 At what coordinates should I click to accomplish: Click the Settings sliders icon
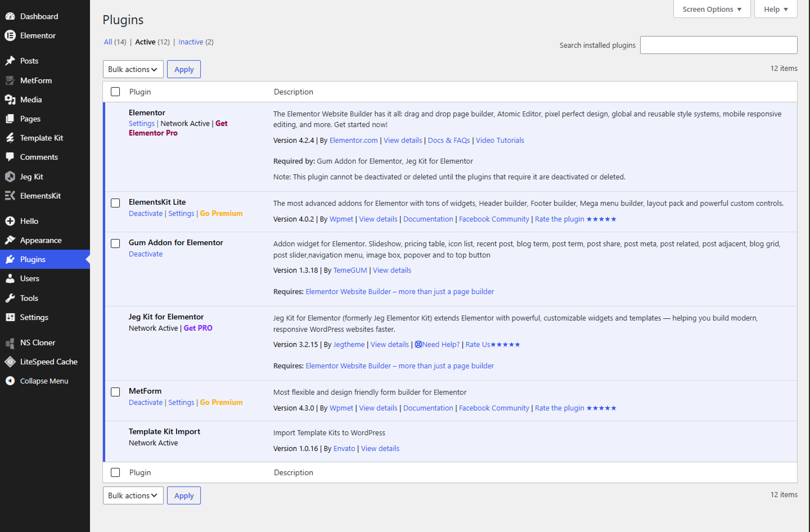(x=10, y=317)
